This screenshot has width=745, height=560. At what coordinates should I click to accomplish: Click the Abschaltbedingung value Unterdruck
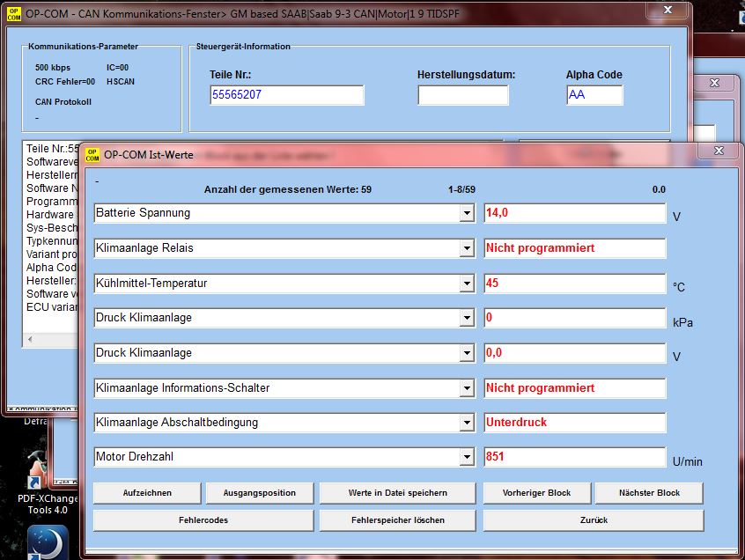coord(574,423)
